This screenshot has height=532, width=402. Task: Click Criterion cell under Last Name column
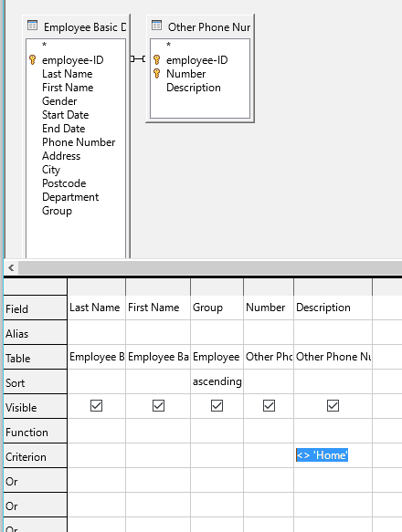97,455
